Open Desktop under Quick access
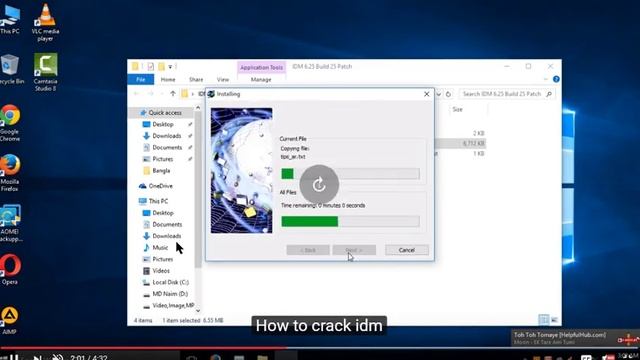The image size is (640, 360). point(163,124)
